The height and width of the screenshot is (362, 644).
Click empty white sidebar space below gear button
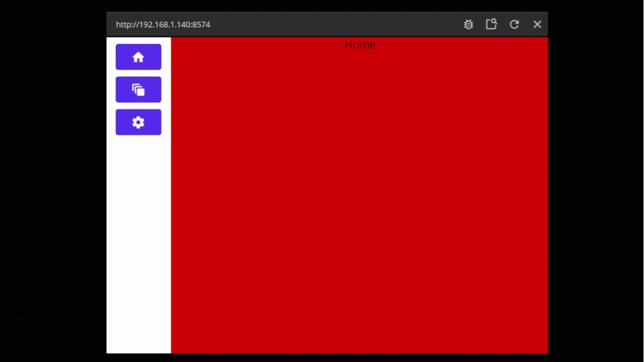tap(138, 241)
